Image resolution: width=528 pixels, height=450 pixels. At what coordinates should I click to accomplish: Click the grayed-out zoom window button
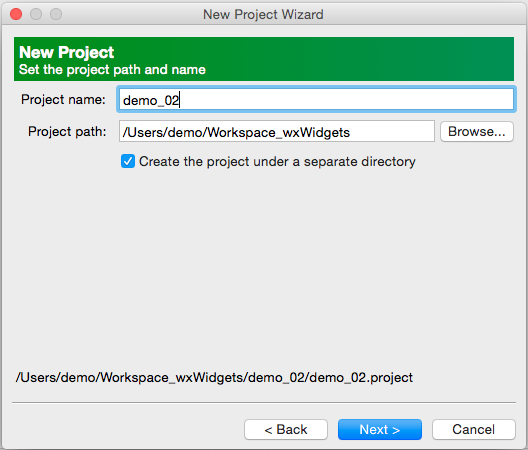tap(56, 14)
